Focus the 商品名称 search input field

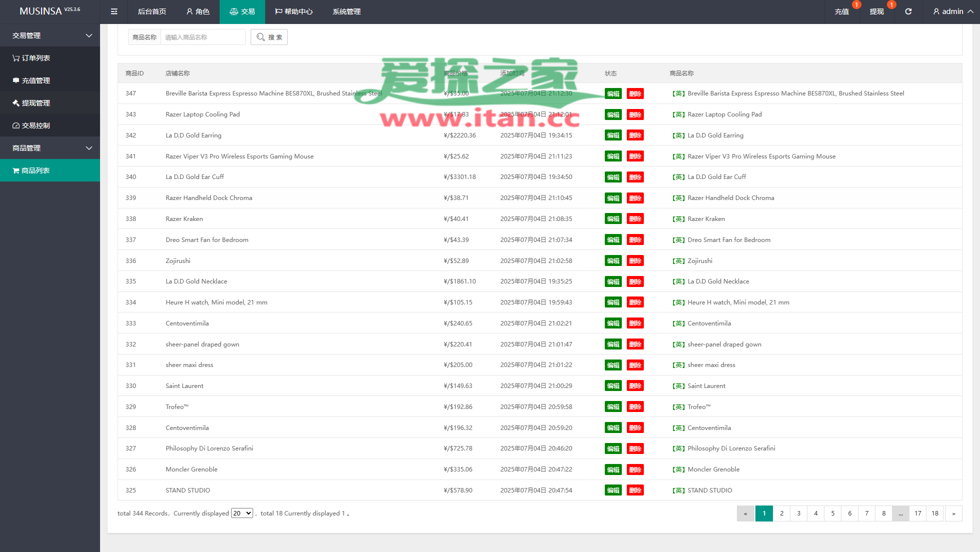pyautogui.click(x=203, y=37)
